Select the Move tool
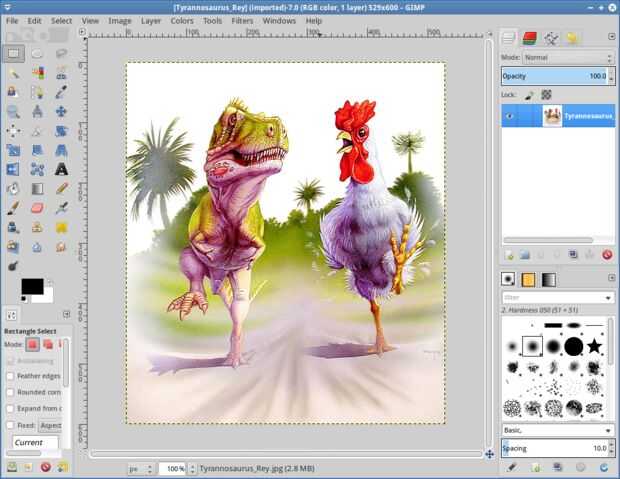The image size is (620, 479). click(61, 112)
